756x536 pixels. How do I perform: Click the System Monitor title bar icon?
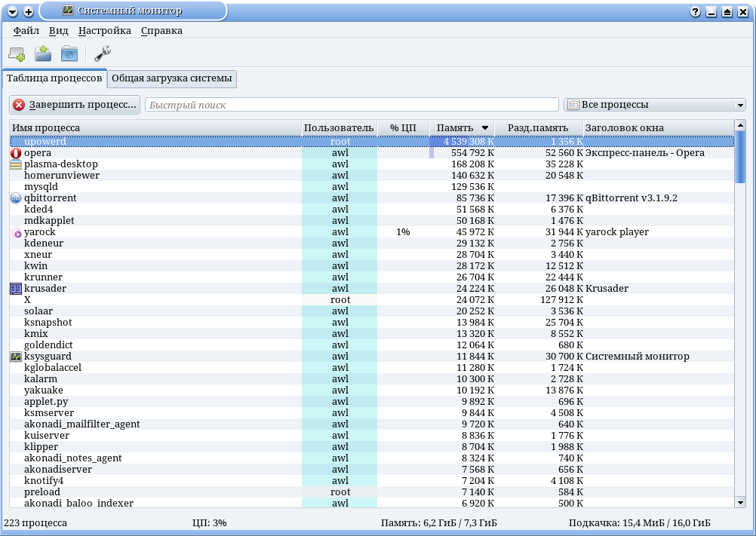click(x=68, y=10)
